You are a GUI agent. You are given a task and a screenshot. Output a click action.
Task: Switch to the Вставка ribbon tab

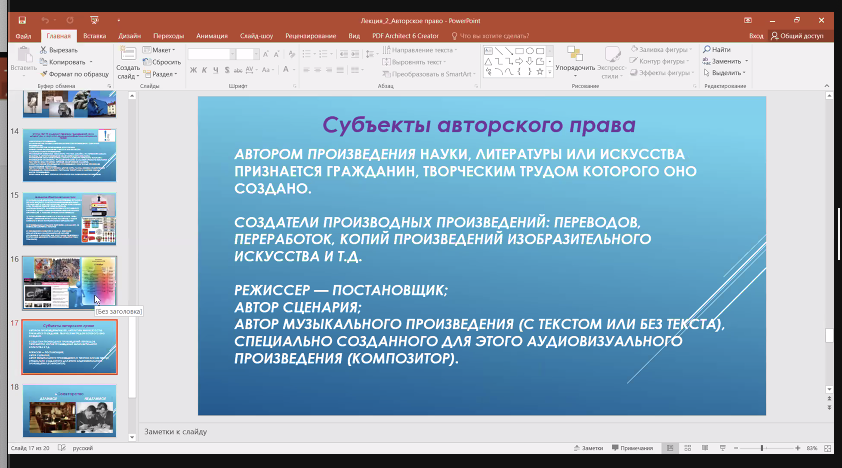coord(95,36)
